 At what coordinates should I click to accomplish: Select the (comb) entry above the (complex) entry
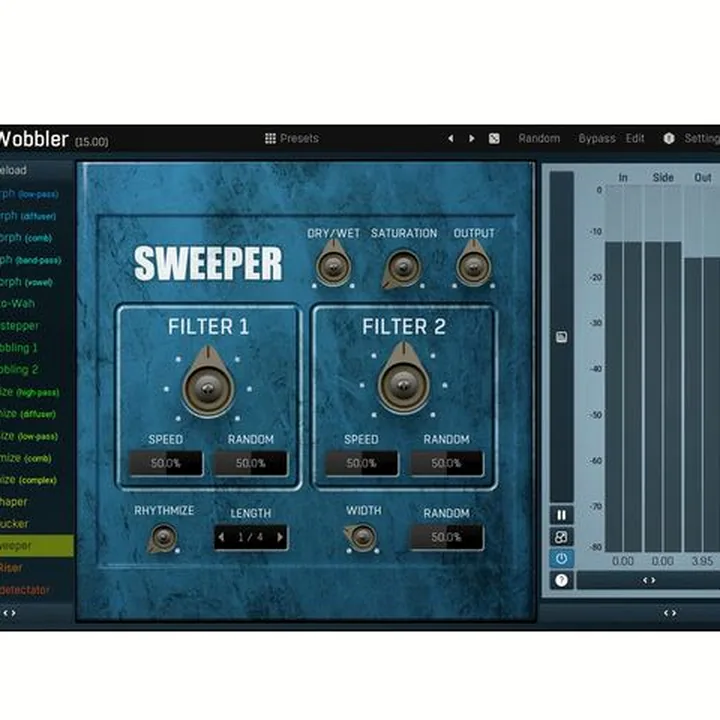pos(37,458)
